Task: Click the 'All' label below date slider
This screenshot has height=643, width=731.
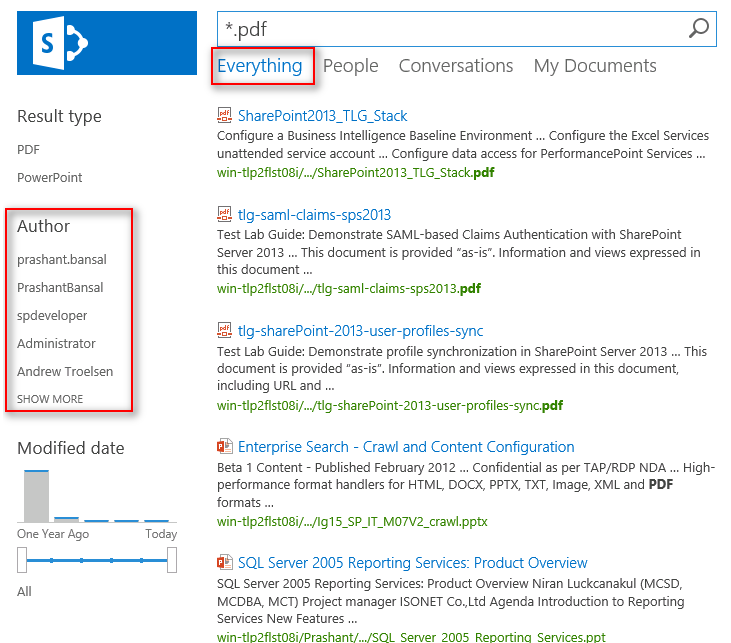Action: [x=24, y=592]
